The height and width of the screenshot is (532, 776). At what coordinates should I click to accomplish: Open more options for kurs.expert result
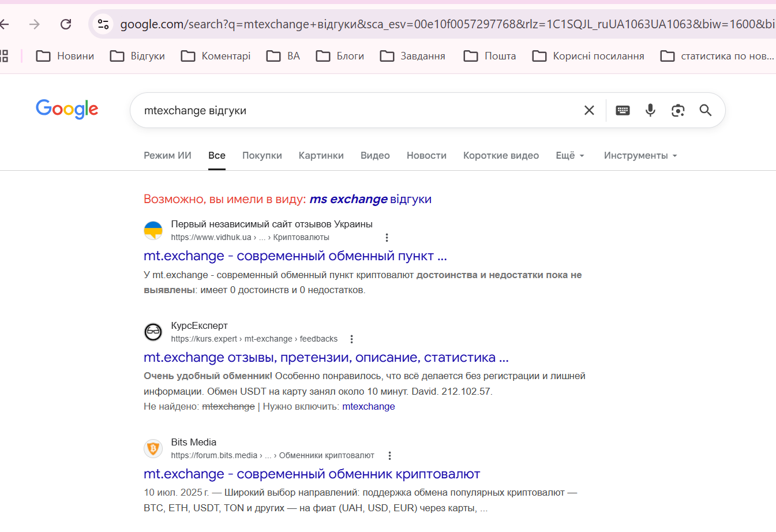[351, 339]
